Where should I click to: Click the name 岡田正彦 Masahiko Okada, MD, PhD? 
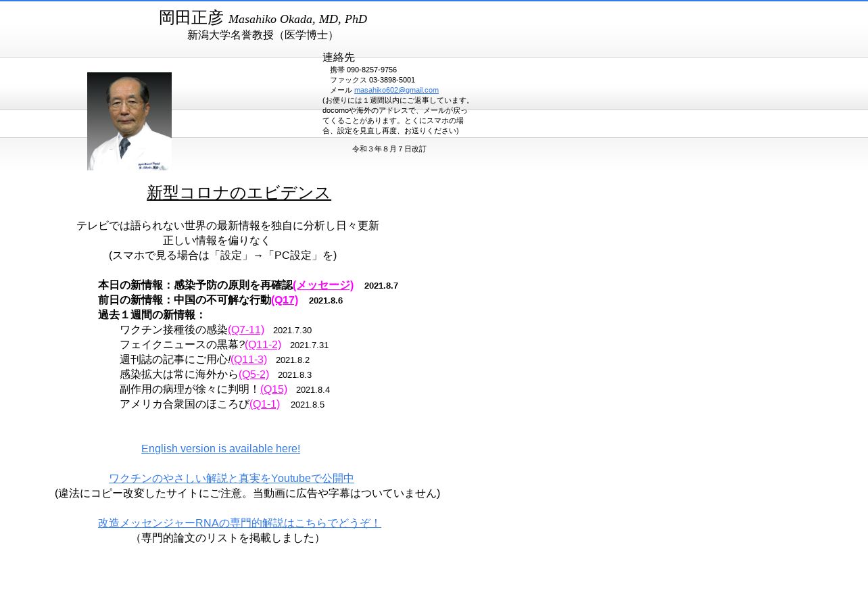click(x=263, y=18)
